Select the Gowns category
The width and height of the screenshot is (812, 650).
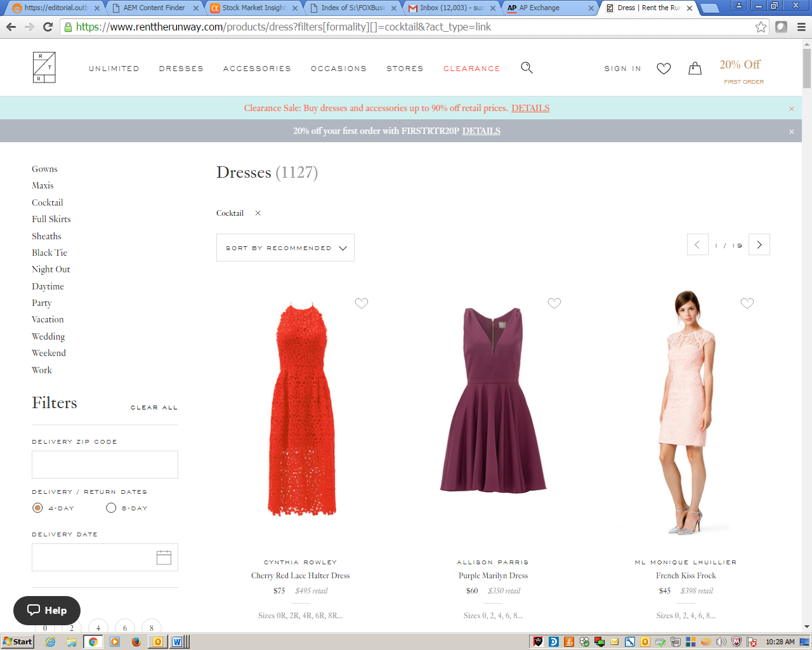point(44,169)
